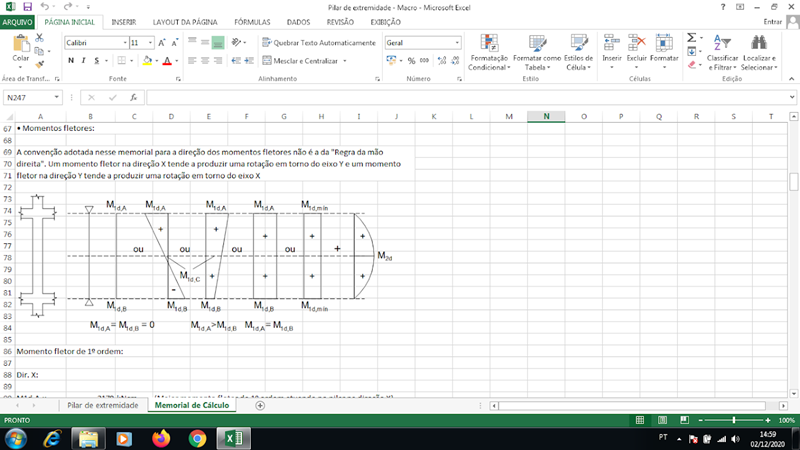Switch to the INSERIR tab
The image size is (800, 450).
[x=124, y=22]
